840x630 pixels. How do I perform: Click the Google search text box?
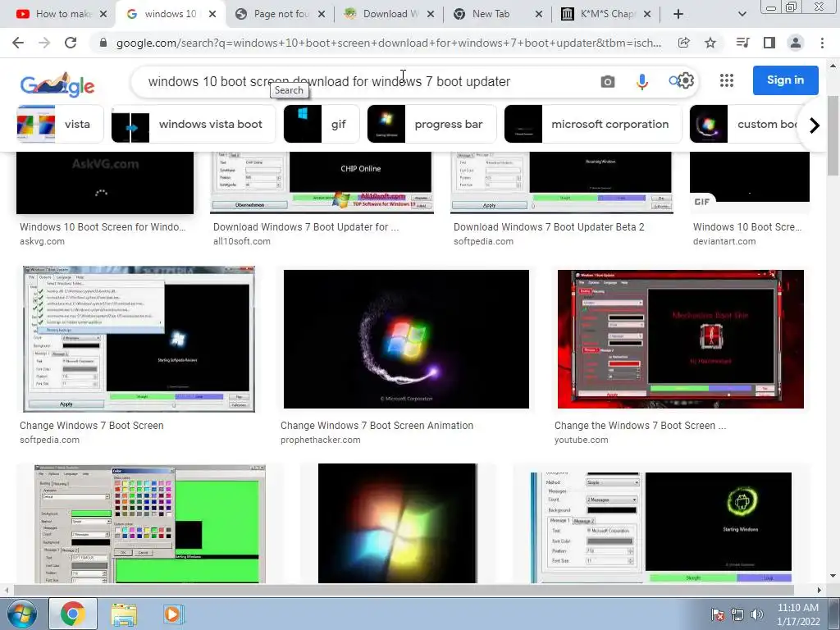364,81
